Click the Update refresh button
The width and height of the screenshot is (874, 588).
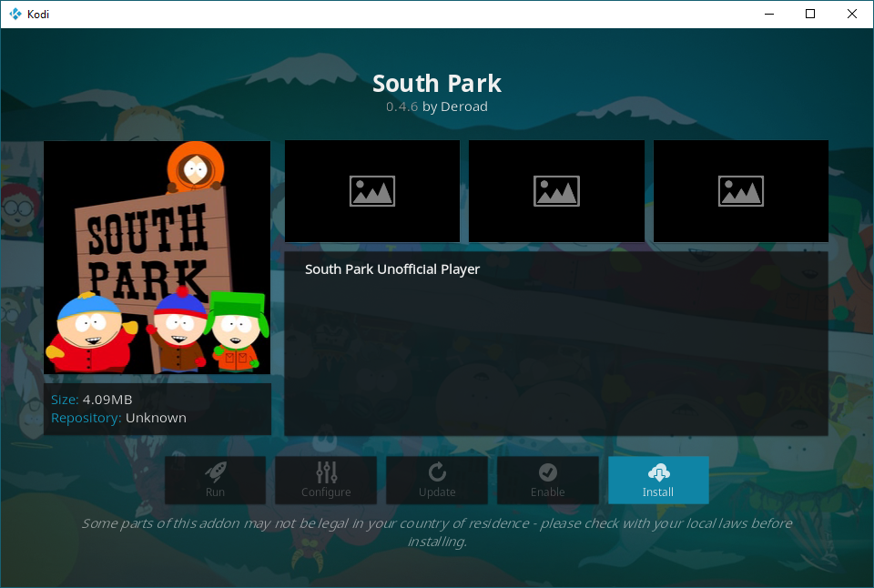tap(437, 480)
